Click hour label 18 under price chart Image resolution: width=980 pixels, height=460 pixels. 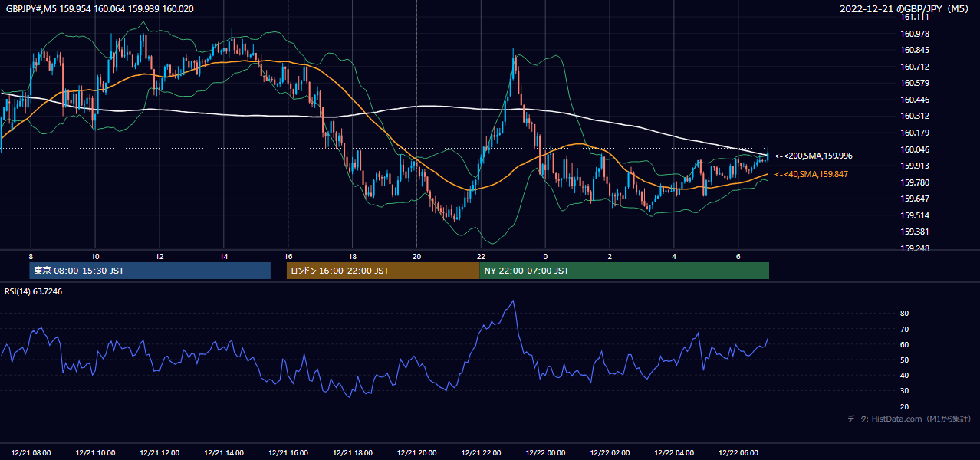(353, 256)
